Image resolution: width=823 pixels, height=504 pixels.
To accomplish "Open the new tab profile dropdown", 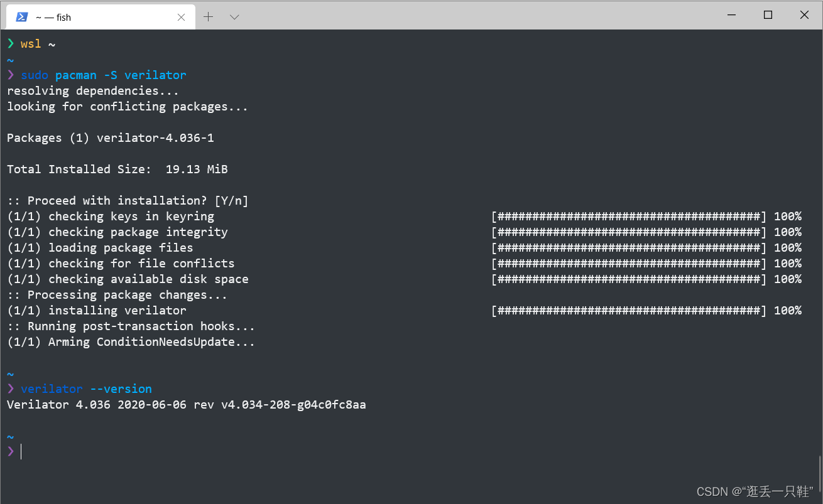I will pyautogui.click(x=234, y=17).
